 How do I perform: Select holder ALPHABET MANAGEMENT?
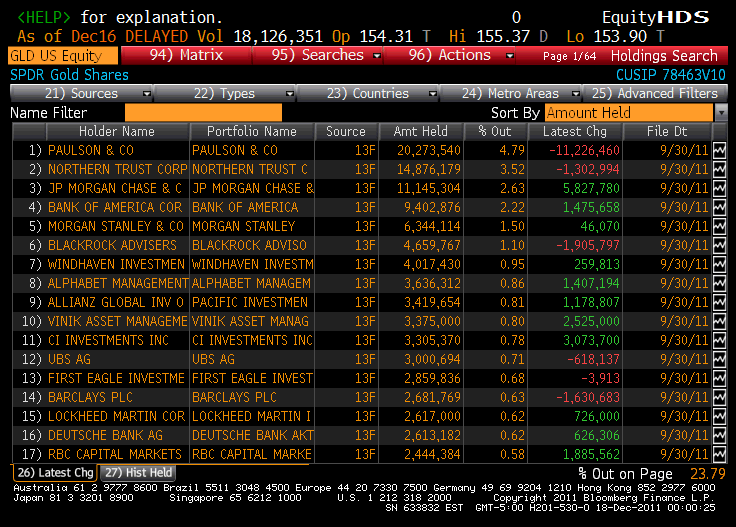118,283
